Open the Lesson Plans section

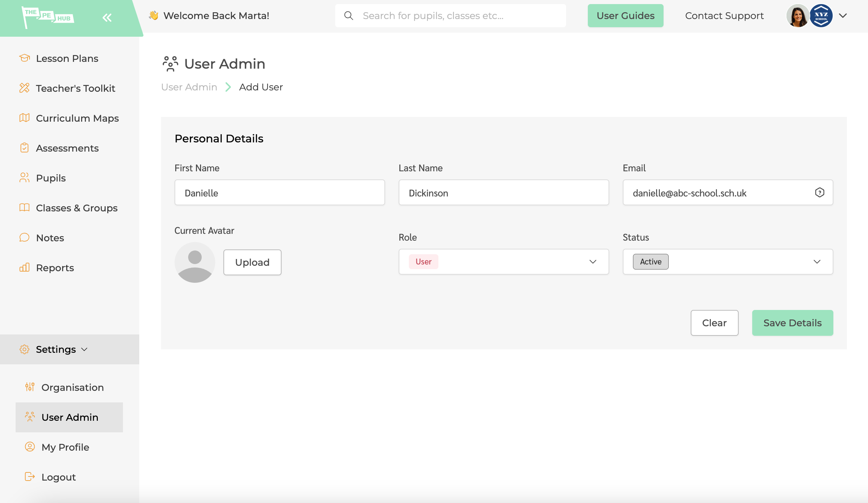pyautogui.click(x=67, y=58)
